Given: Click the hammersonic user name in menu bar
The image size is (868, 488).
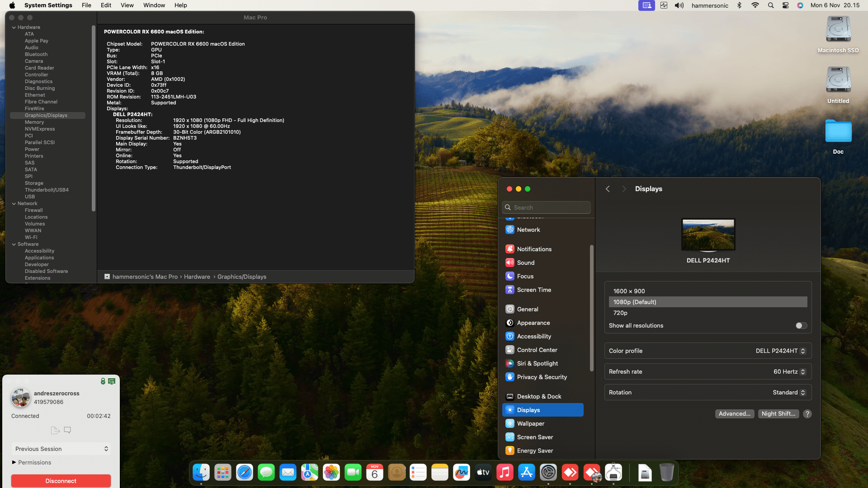Looking at the screenshot, I should (710, 5).
